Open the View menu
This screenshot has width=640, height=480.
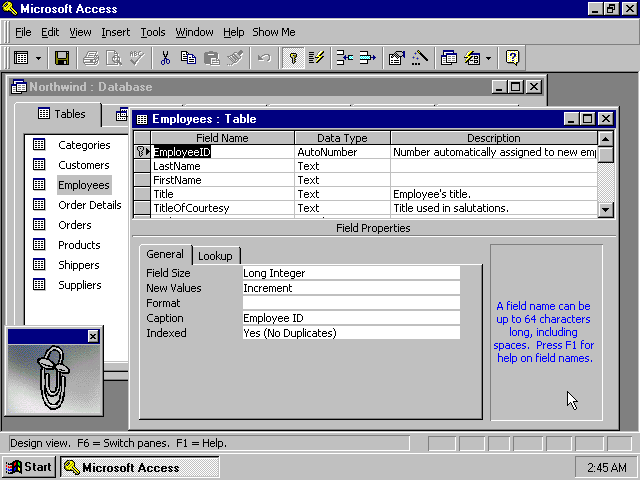coord(80,32)
